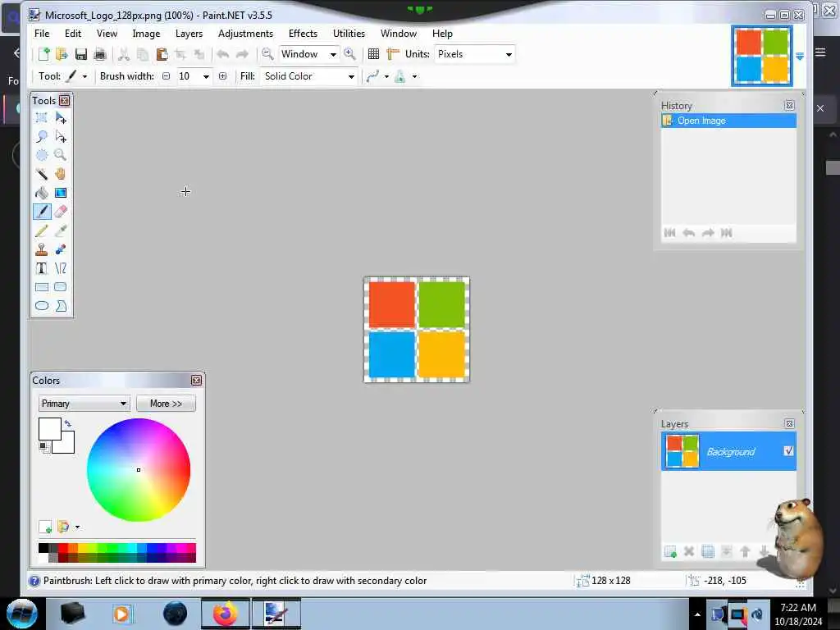Toggle Background layer visibility checkbox
This screenshot has height=630, width=840.
pyautogui.click(x=788, y=451)
